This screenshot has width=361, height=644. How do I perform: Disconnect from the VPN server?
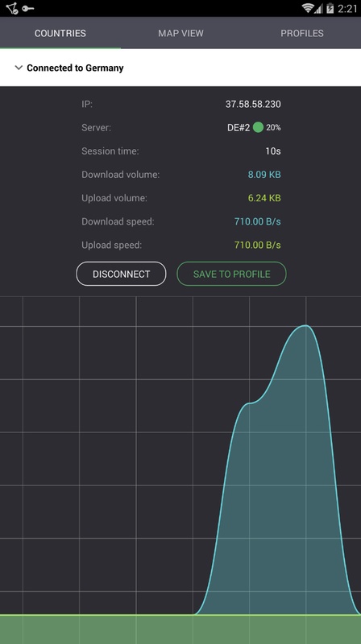122,274
